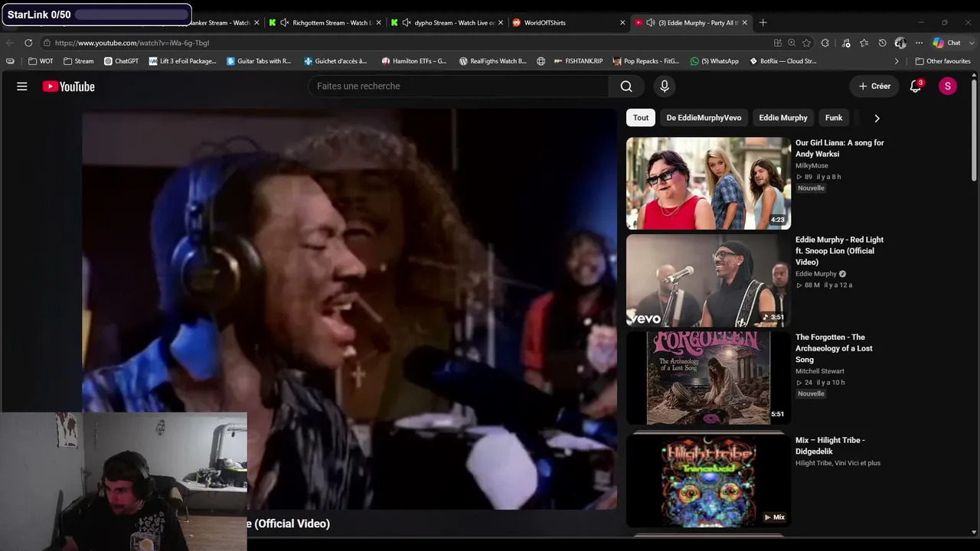View site information lock icon

[x=47, y=43]
